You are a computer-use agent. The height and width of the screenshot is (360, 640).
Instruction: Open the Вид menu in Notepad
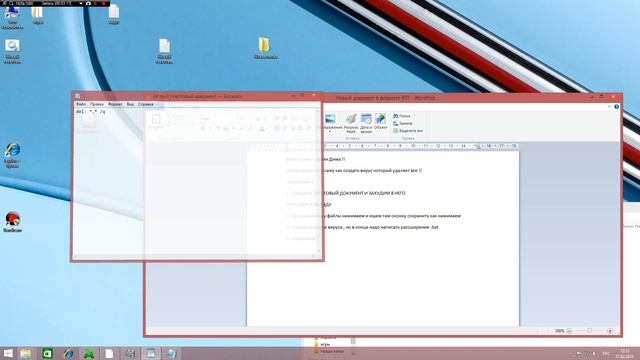click(x=130, y=104)
